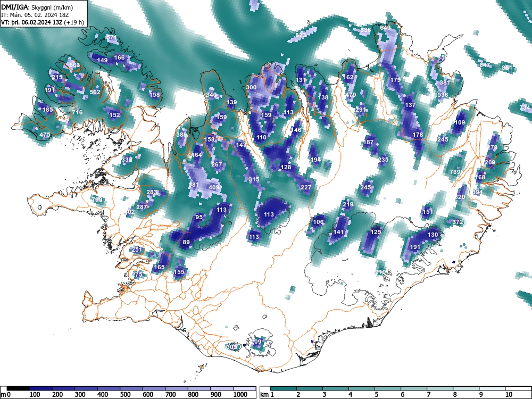Select the low visibility value 95
This screenshot has height=399, width=532.
[199, 217]
